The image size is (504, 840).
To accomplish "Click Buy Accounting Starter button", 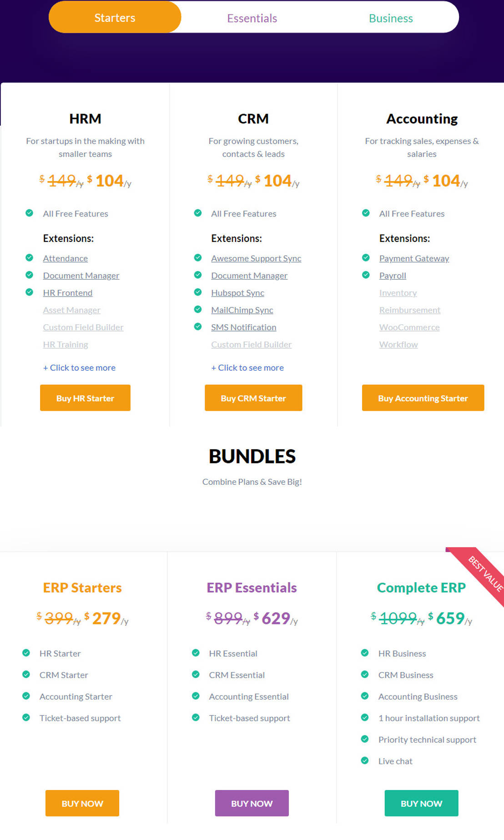I will point(423,398).
